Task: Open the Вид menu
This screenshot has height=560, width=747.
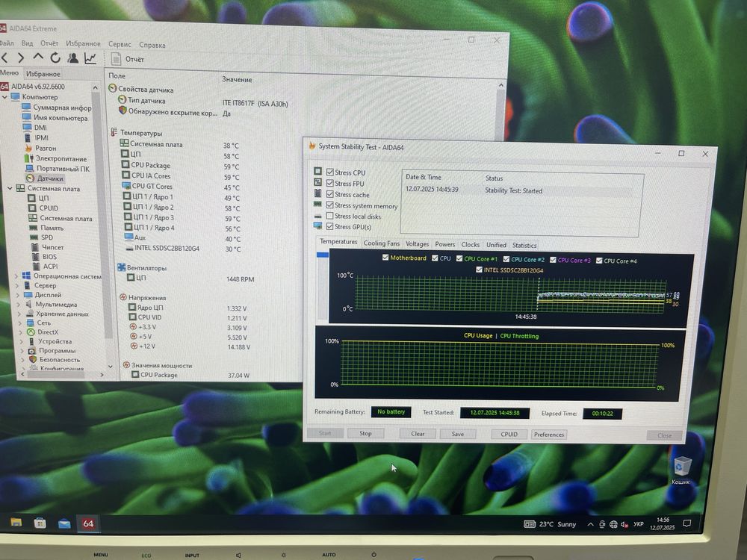Action: [x=28, y=43]
